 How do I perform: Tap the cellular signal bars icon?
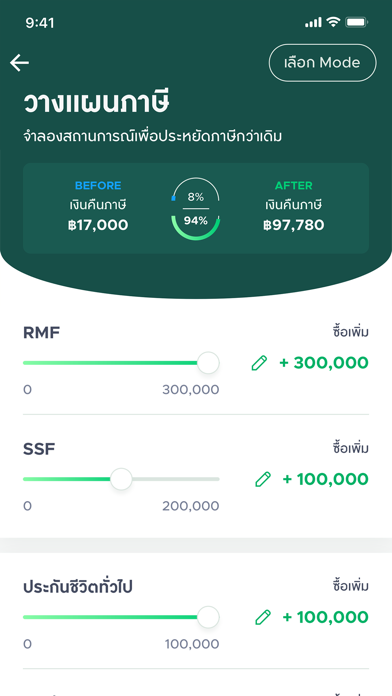[x=313, y=23]
